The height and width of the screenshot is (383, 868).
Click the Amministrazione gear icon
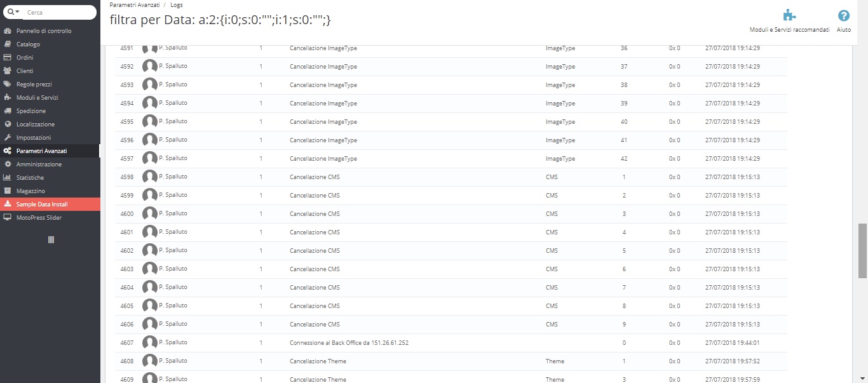point(8,165)
